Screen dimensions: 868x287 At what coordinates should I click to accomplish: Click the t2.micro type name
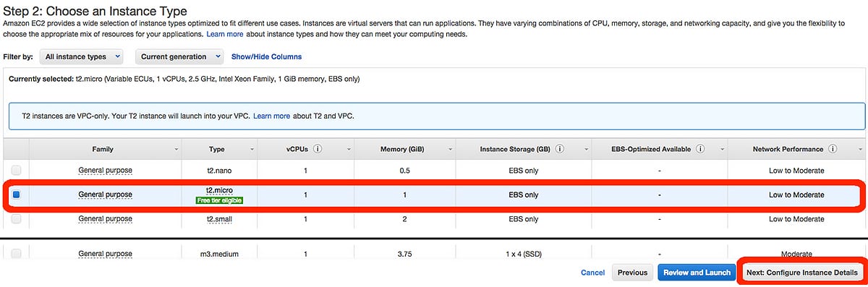pyautogui.click(x=218, y=190)
